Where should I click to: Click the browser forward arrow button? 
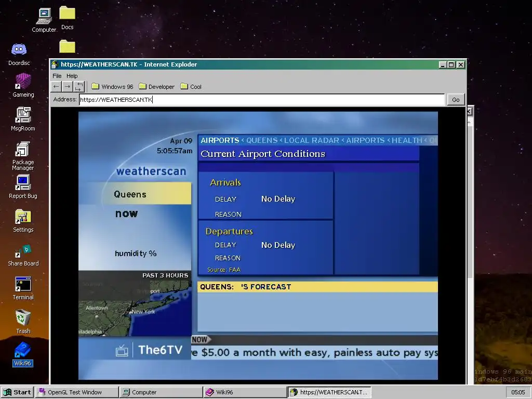pos(68,87)
